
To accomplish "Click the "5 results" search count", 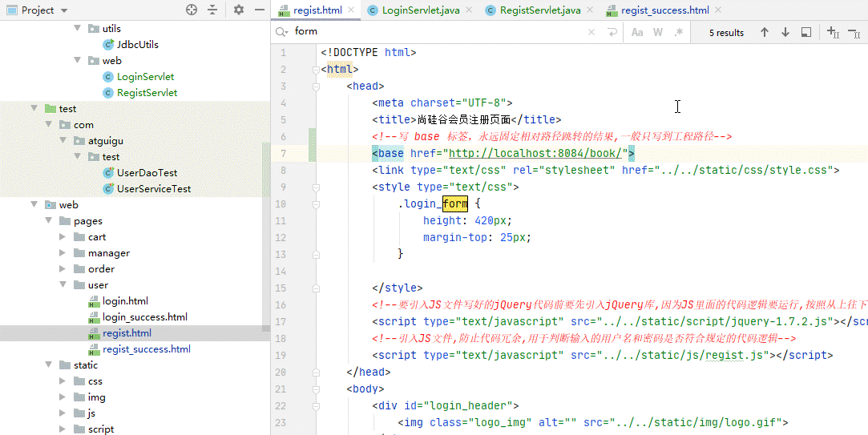I will tap(726, 33).
